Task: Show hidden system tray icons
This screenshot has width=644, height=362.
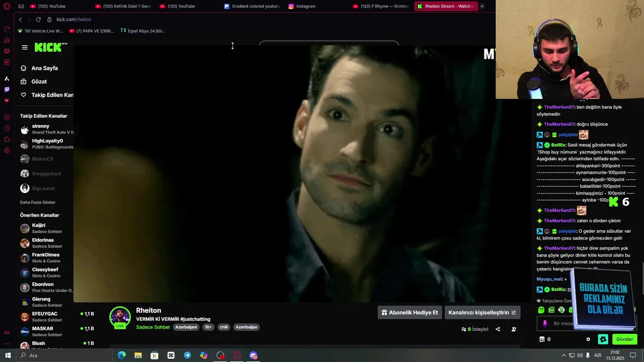Action: pos(563,355)
